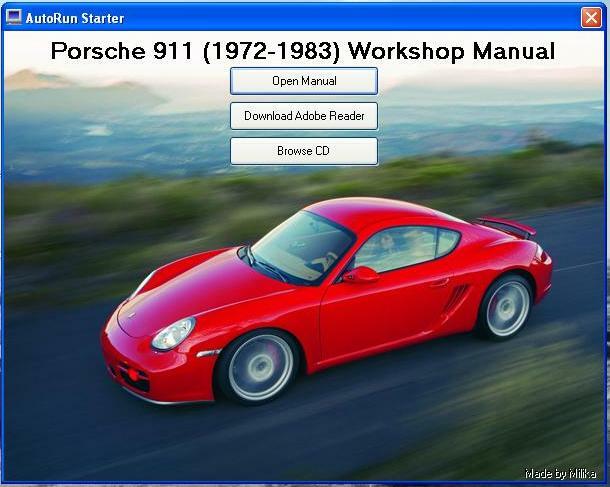Browse the CD contents
The height and width of the screenshot is (487, 610).
coord(304,151)
